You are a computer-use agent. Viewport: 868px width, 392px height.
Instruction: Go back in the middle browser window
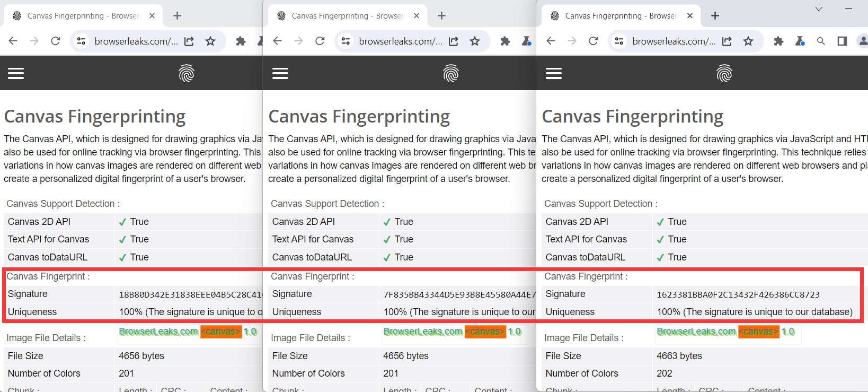point(277,41)
